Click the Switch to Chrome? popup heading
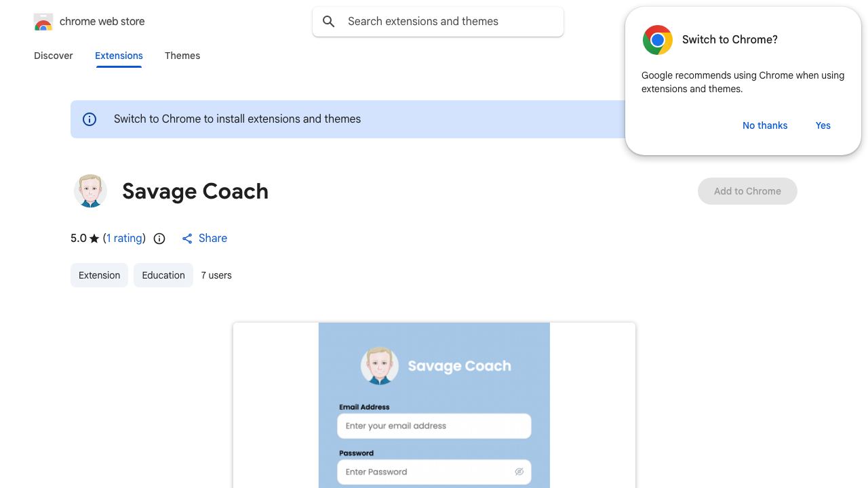Image resolution: width=868 pixels, height=488 pixels. click(x=730, y=40)
